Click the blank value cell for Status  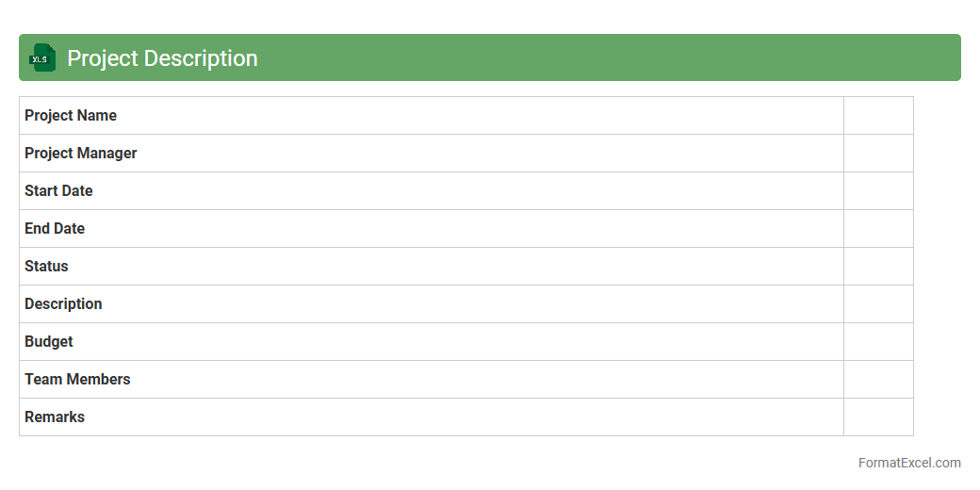point(878,267)
